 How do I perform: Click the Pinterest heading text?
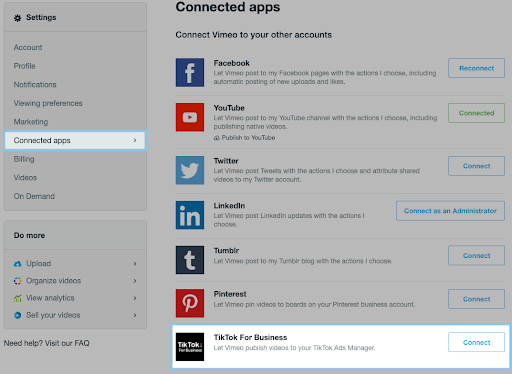tap(230, 294)
